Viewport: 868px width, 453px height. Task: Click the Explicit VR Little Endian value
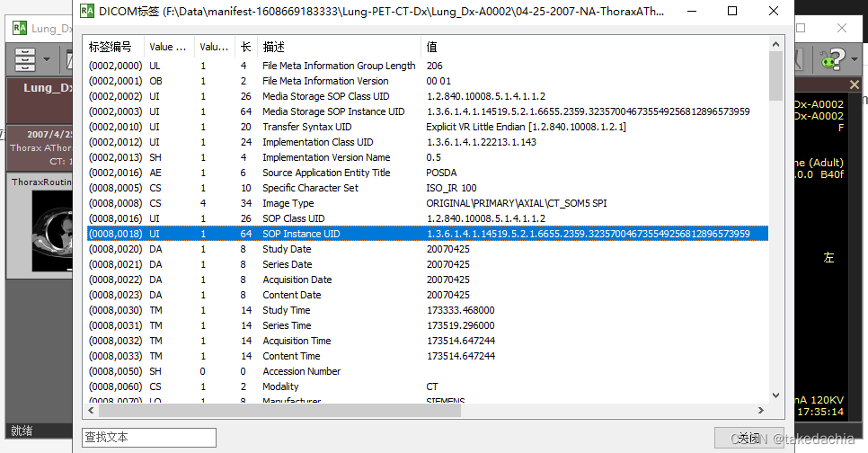(x=526, y=127)
